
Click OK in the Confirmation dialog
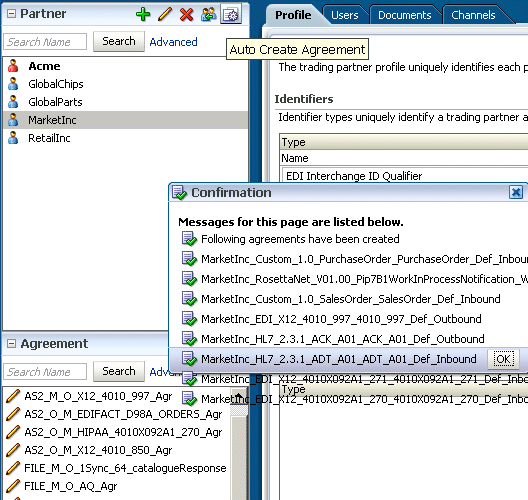503,359
